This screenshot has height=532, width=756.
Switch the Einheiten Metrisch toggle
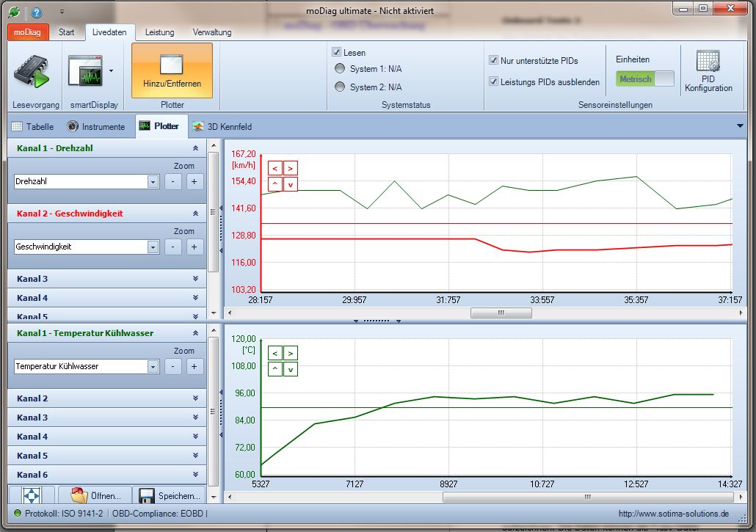coord(644,79)
